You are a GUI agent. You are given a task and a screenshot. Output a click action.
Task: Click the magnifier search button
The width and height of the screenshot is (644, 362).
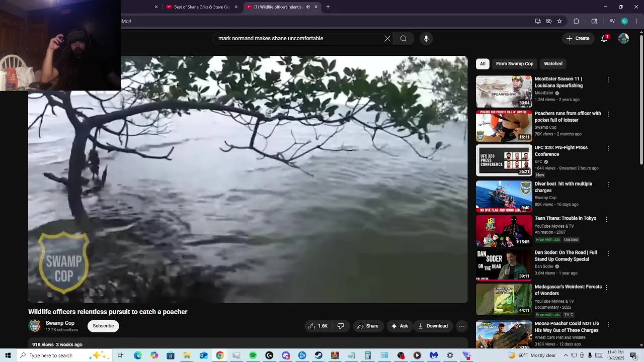click(x=404, y=38)
